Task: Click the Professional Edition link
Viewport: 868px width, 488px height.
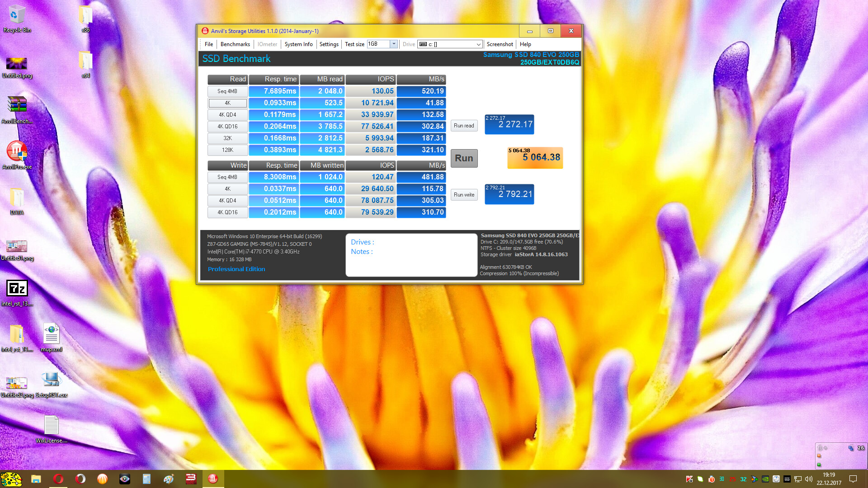Action: click(x=236, y=269)
